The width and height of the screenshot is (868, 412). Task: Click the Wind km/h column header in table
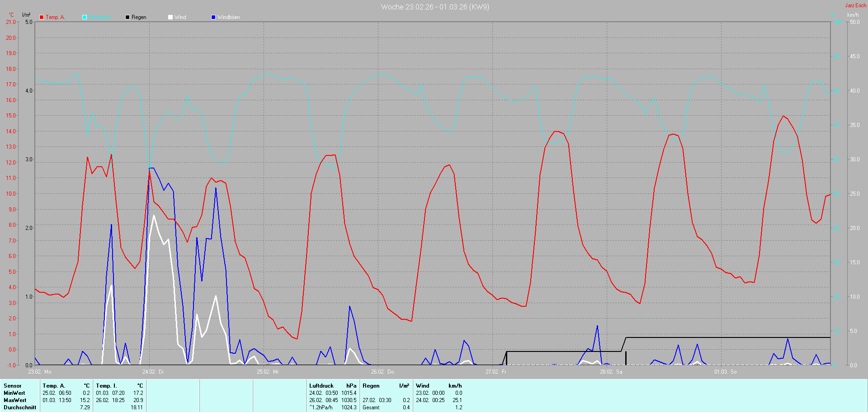tap(439, 386)
